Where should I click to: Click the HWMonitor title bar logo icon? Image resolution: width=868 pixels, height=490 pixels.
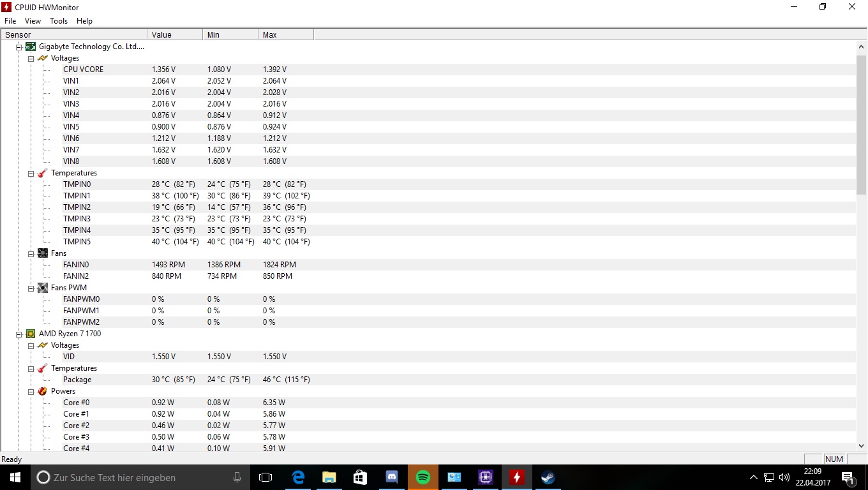pos(6,7)
